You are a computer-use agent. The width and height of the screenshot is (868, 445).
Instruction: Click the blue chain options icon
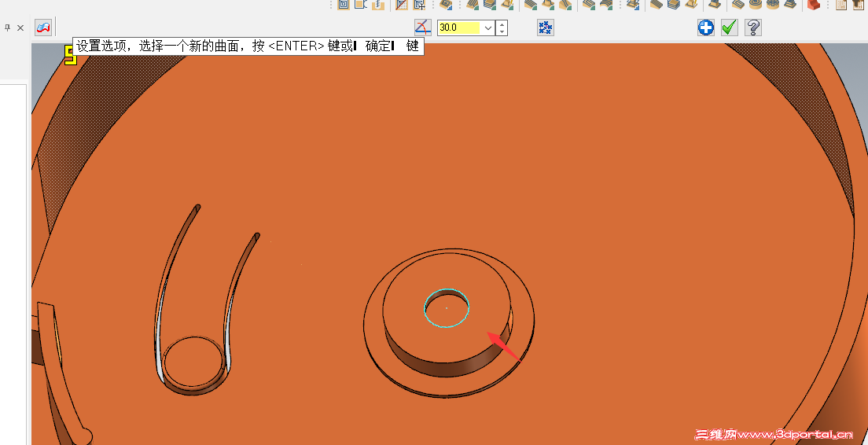coord(546,27)
